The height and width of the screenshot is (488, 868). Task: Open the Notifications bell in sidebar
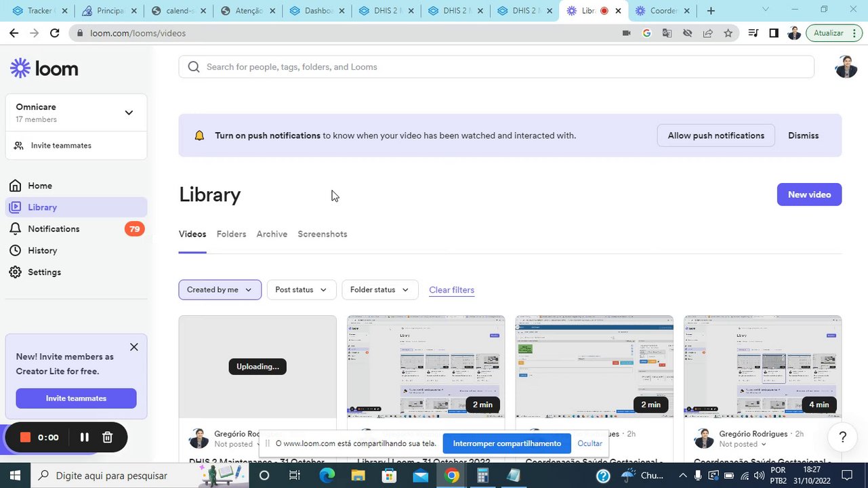[x=16, y=229]
